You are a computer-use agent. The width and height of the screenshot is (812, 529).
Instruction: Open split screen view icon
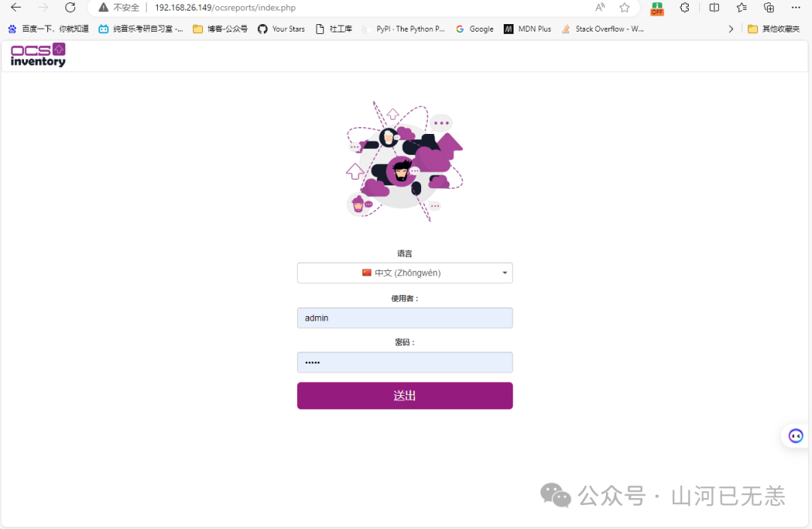click(714, 8)
